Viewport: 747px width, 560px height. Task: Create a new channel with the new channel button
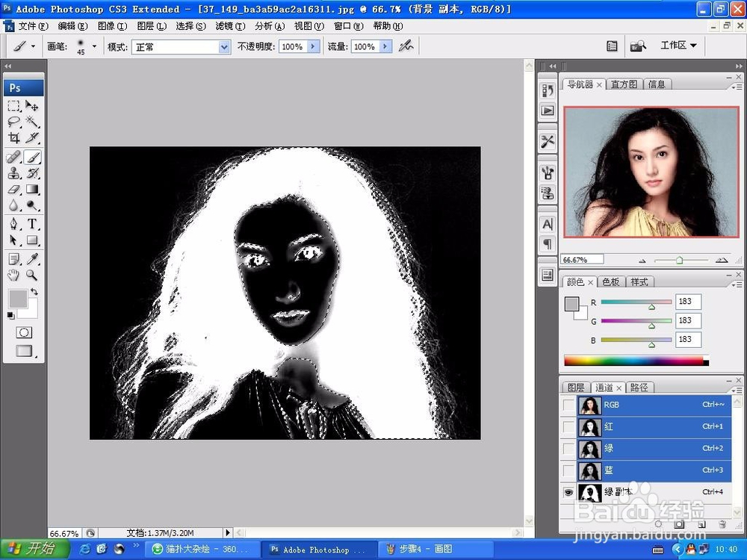click(701, 523)
